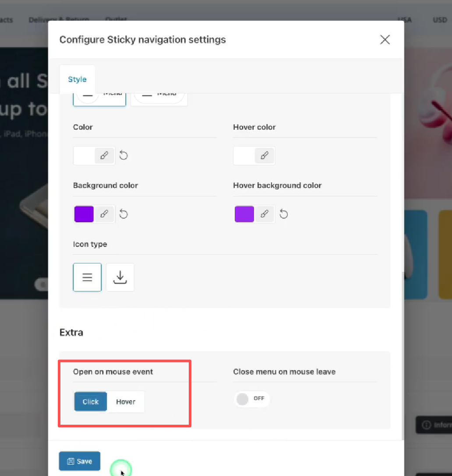Set open on mouse event to Click
452x476 pixels.
(91, 401)
